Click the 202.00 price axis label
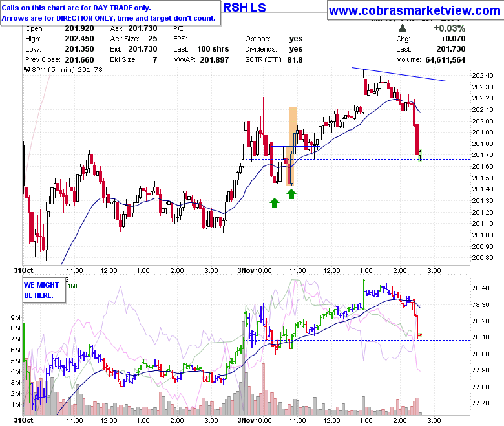504x426 pixels. click(x=483, y=122)
